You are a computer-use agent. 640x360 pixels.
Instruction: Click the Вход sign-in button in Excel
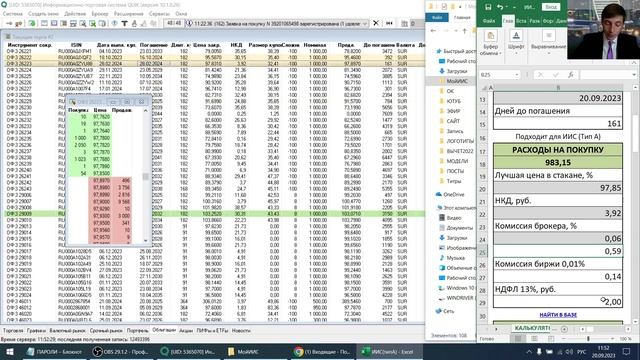click(551, 7)
